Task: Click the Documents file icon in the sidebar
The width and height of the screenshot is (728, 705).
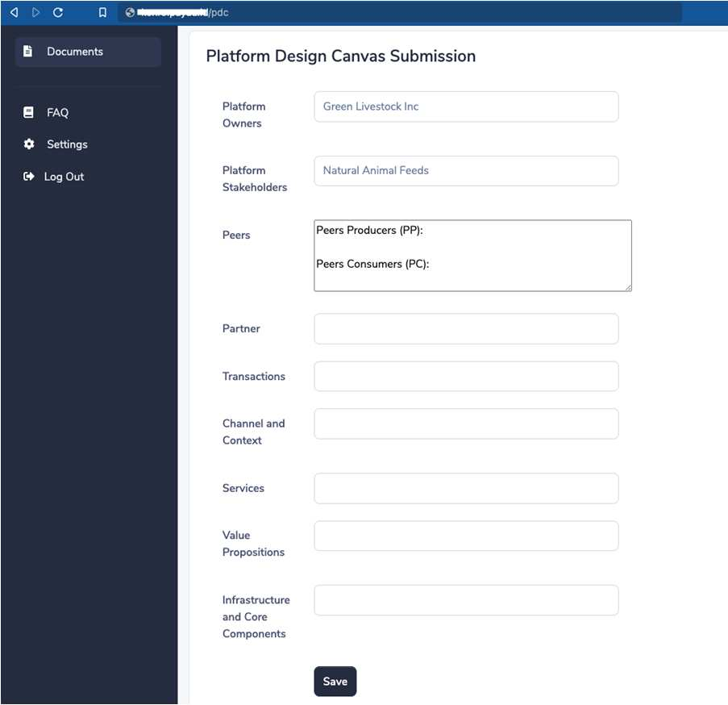Action: tap(28, 51)
